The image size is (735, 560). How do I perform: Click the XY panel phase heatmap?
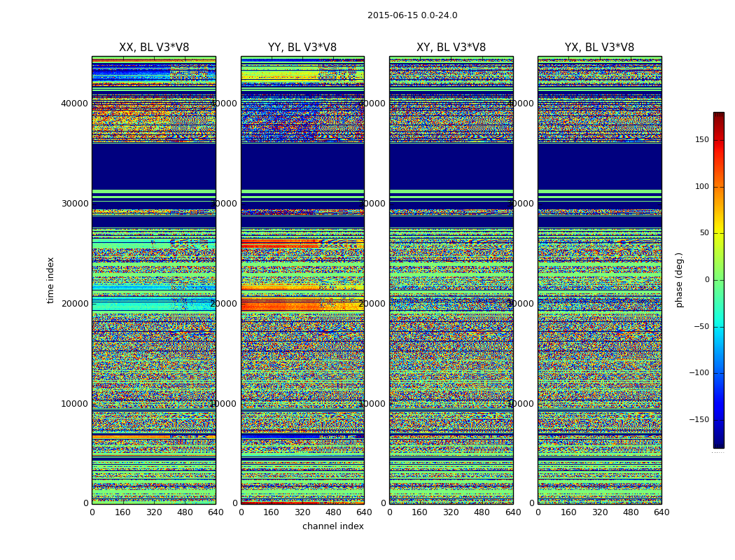tap(451, 280)
